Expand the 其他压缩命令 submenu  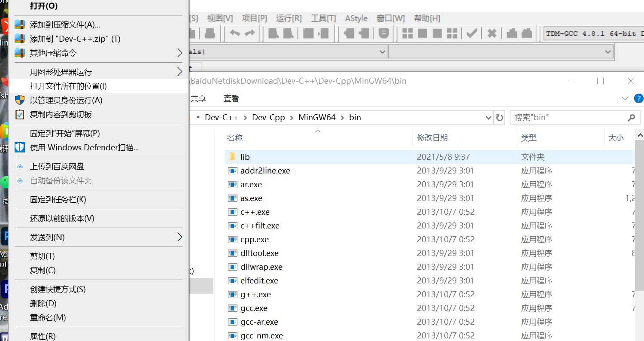click(x=179, y=53)
